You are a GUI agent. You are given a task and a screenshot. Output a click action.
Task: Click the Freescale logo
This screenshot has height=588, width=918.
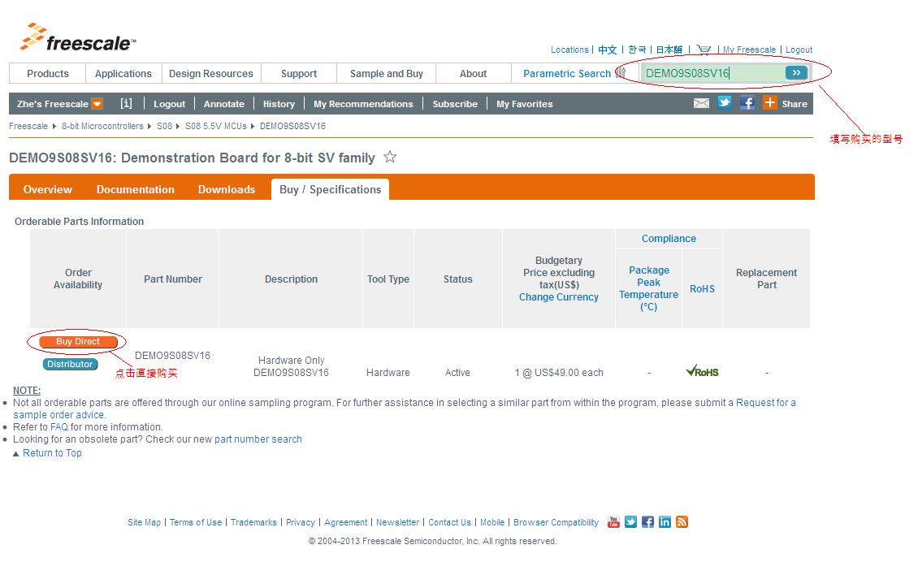click(x=78, y=37)
